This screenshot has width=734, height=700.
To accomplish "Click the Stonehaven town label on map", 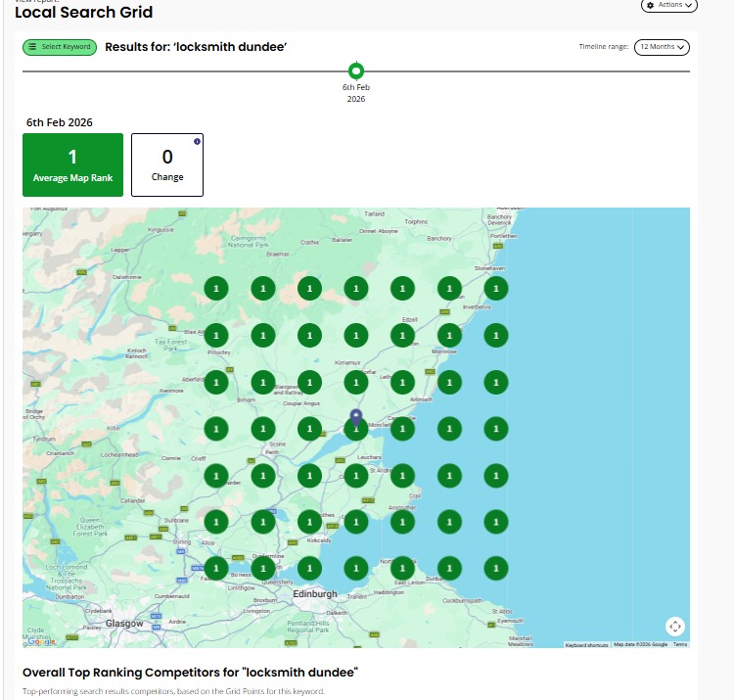I will 489,268.
